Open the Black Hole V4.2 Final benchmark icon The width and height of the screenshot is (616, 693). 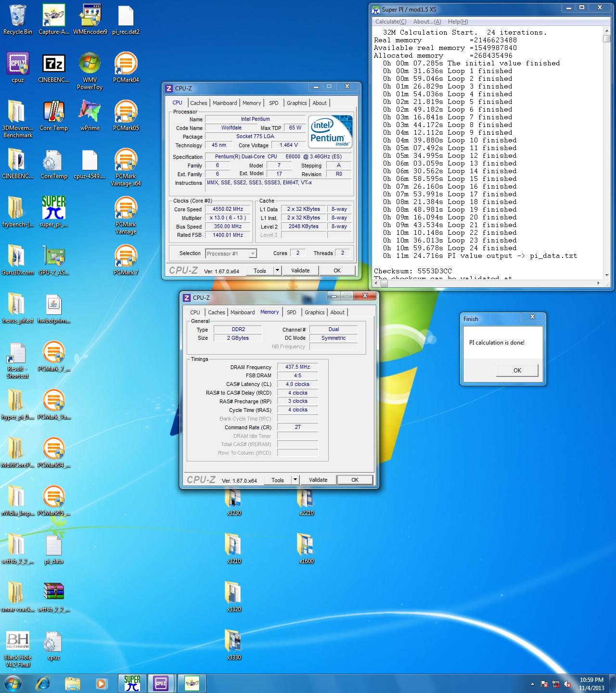coord(18,649)
